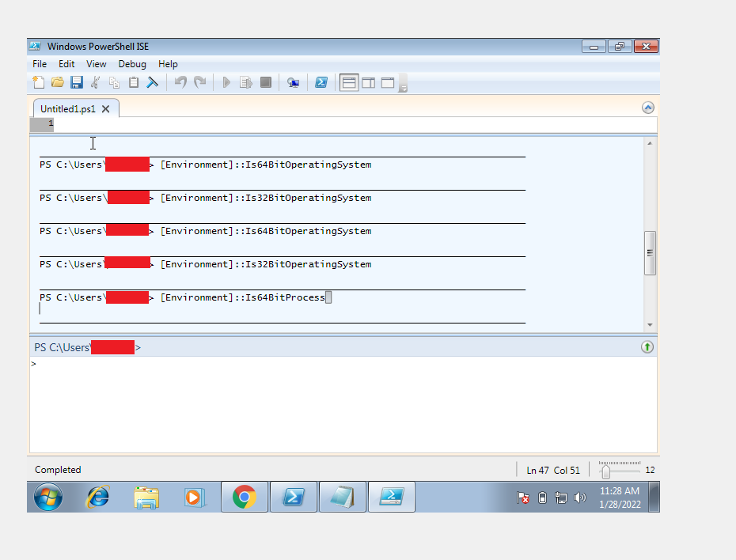Screen dimensions: 736x560
Task: Collapse the script pane with chevron button
Action: click(x=647, y=108)
